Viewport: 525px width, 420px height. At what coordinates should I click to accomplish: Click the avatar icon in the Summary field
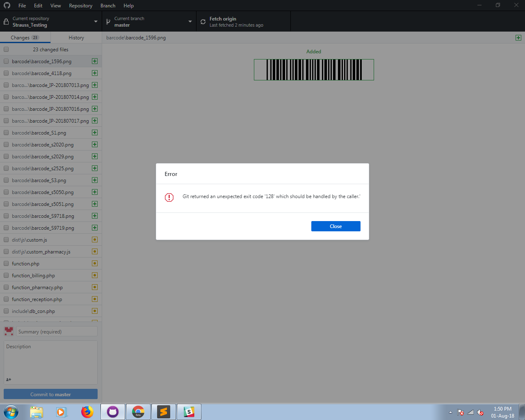pos(9,331)
